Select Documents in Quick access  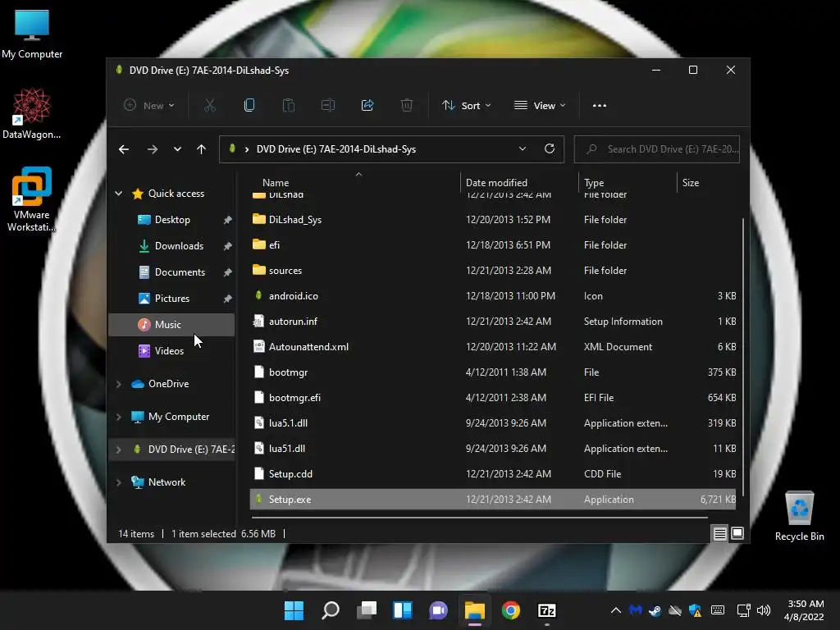(x=171, y=272)
